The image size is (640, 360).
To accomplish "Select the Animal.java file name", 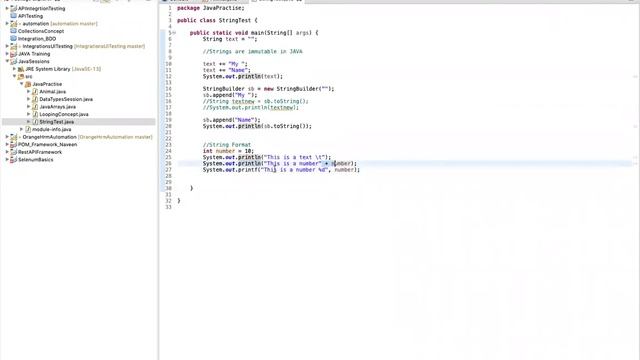I will pos(53,92).
